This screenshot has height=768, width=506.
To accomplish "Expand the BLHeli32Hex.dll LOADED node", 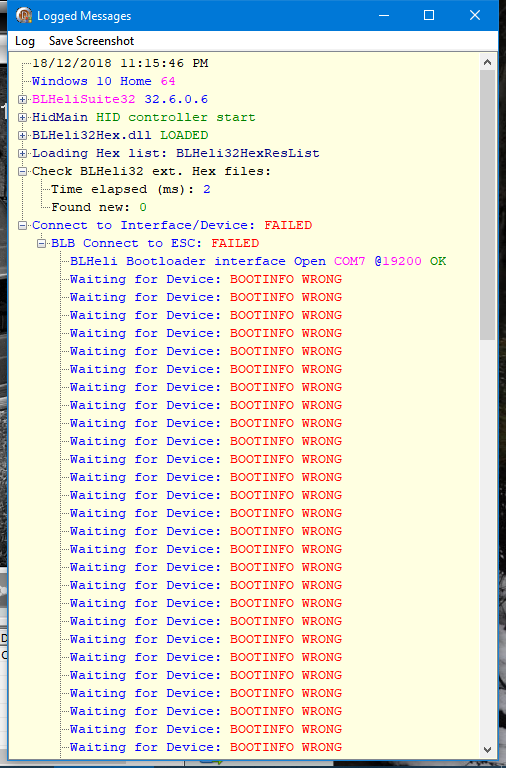I will pos(23,135).
